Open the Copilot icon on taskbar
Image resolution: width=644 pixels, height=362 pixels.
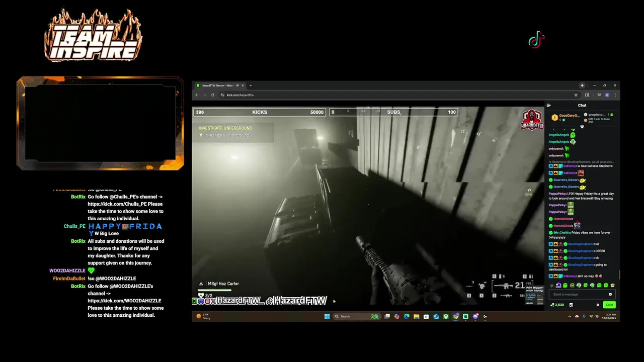[397, 316]
